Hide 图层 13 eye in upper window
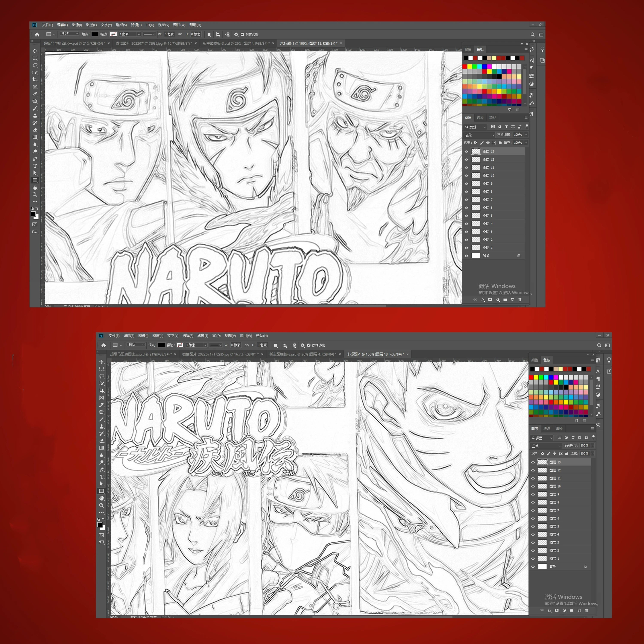Image resolution: width=644 pixels, height=644 pixels. (467, 151)
